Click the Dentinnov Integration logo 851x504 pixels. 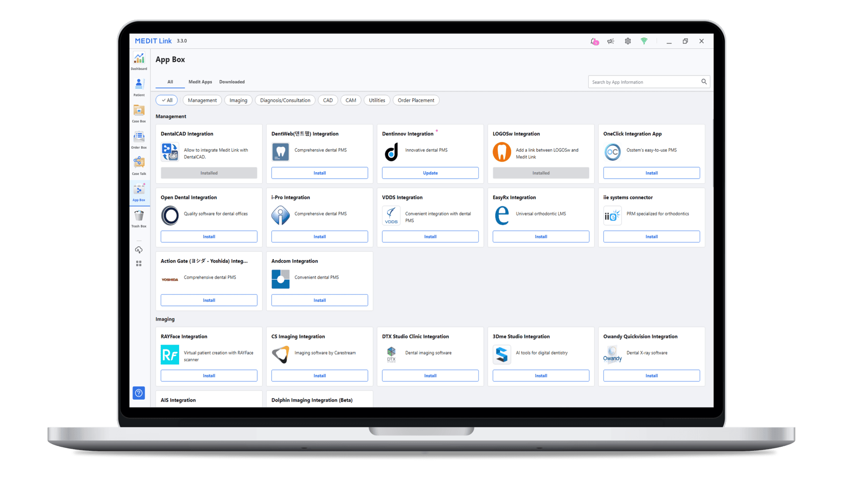[391, 152]
